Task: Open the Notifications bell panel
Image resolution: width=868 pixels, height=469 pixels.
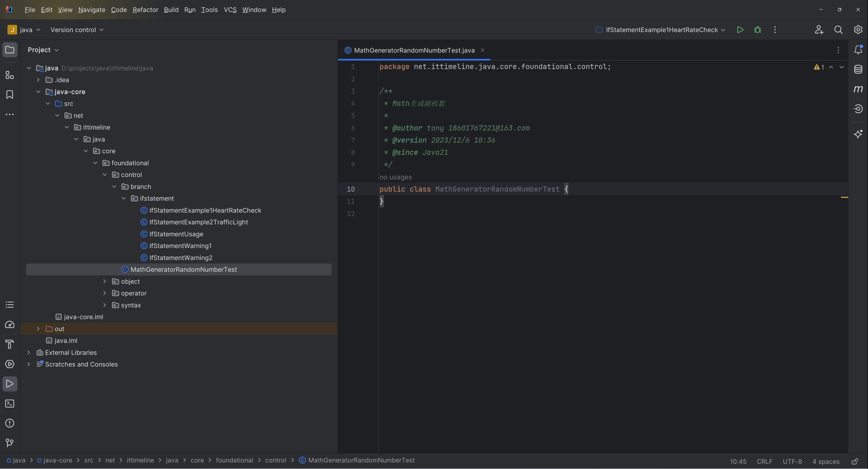Action: pyautogui.click(x=858, y=50)
